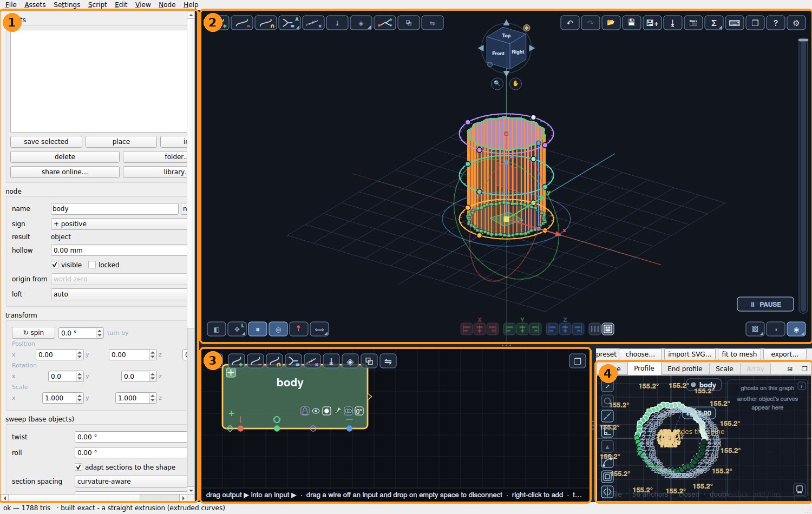Viewport: 812px width, 514px height.
Task: Click the save selected button
Action: (46, 142)
